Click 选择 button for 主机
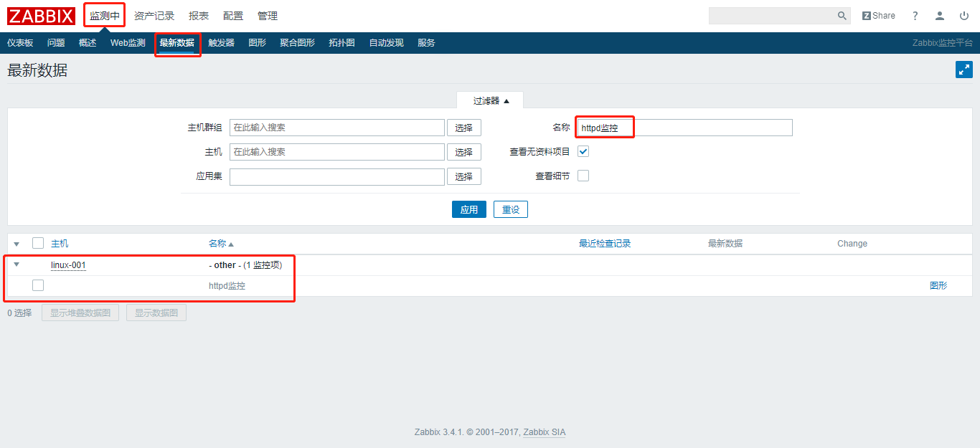The image size is (980, 448). coord(464,152)
